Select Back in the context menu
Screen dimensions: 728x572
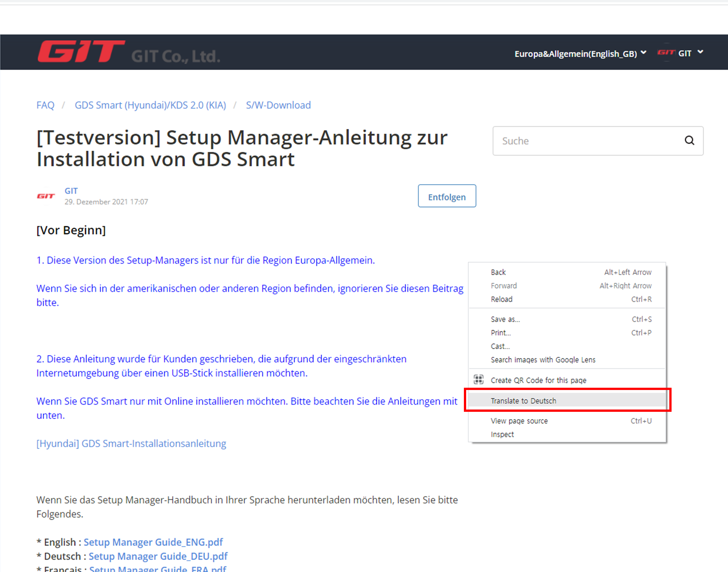(x=567, y=272)
